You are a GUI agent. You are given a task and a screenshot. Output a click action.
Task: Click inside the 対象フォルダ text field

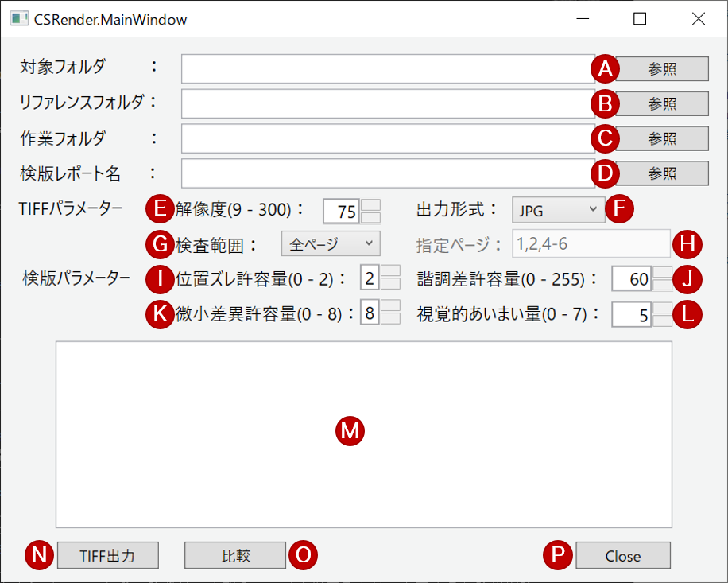[381, 68]
